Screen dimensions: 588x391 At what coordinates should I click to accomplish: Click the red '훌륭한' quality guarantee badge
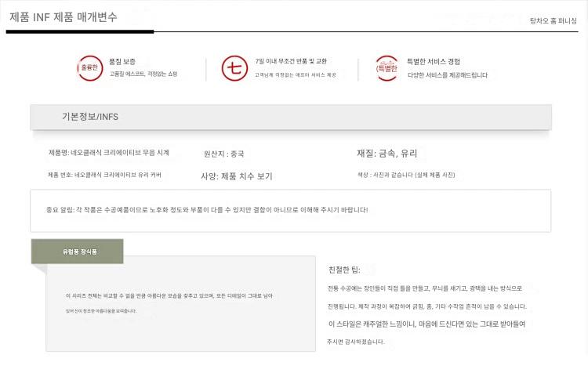pyautogui.click(x=89, y=68)
